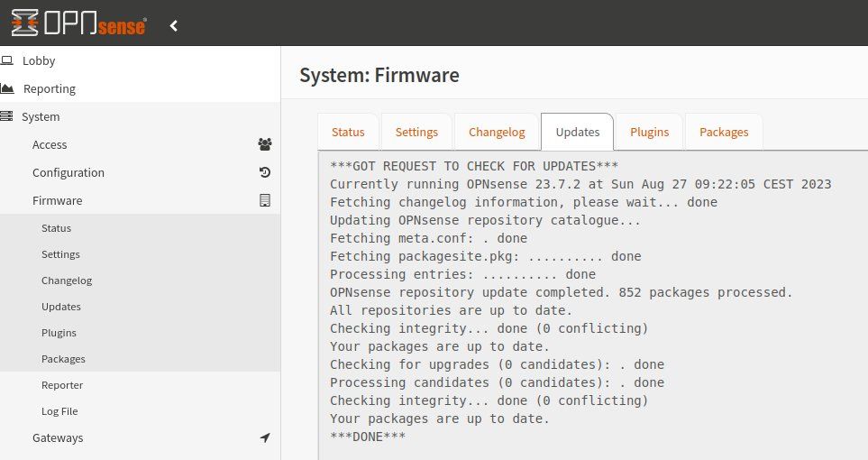Switch to the Status tab
868x460 pixels.
point(348,132)
